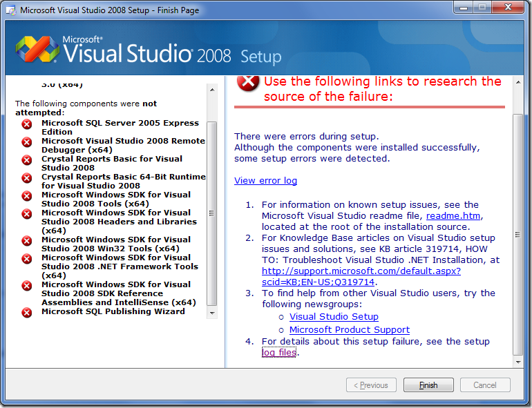Click the error icon beside Visual Studio 2008 Remote Debugger
The height and width of the screenshot is (408, 532).
(27, 142)
